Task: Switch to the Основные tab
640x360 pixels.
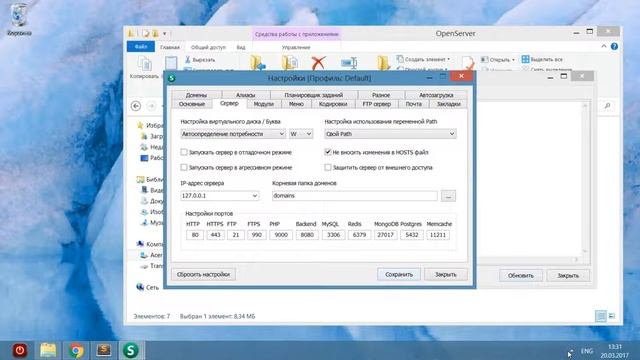Action: coord(192,104)
